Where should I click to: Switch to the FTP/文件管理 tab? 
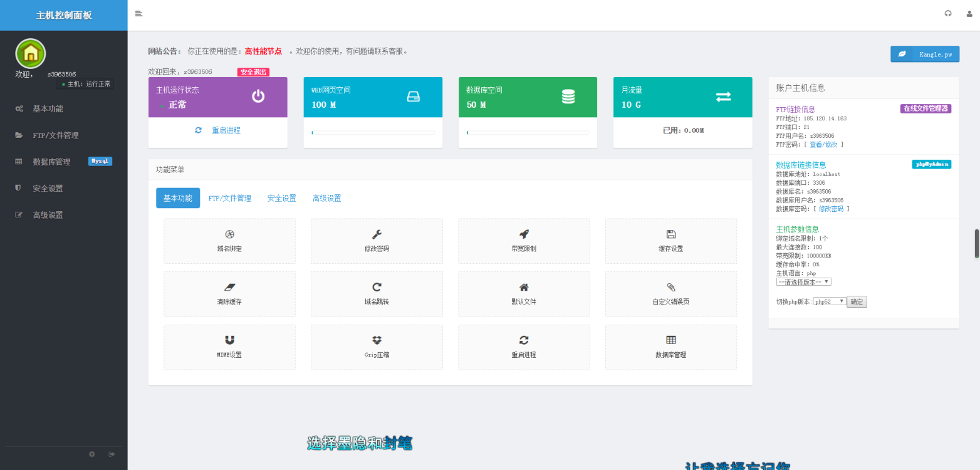coord(229,198)
